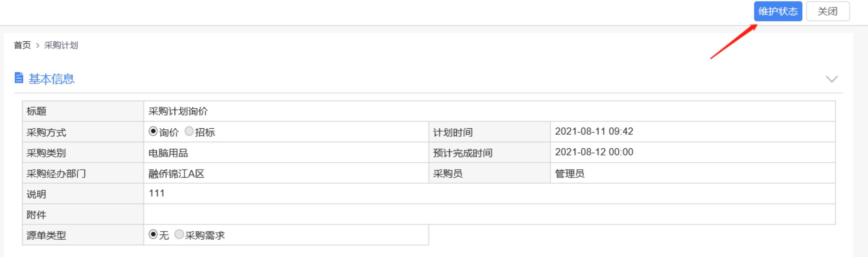Click the document icon beside 基本信息

click(x=19, y=78)
